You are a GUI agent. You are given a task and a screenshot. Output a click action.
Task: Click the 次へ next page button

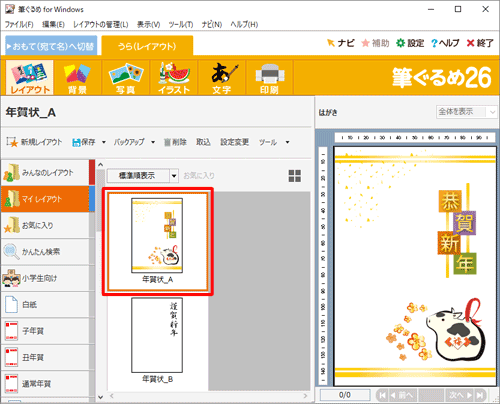tap(461, 395)
